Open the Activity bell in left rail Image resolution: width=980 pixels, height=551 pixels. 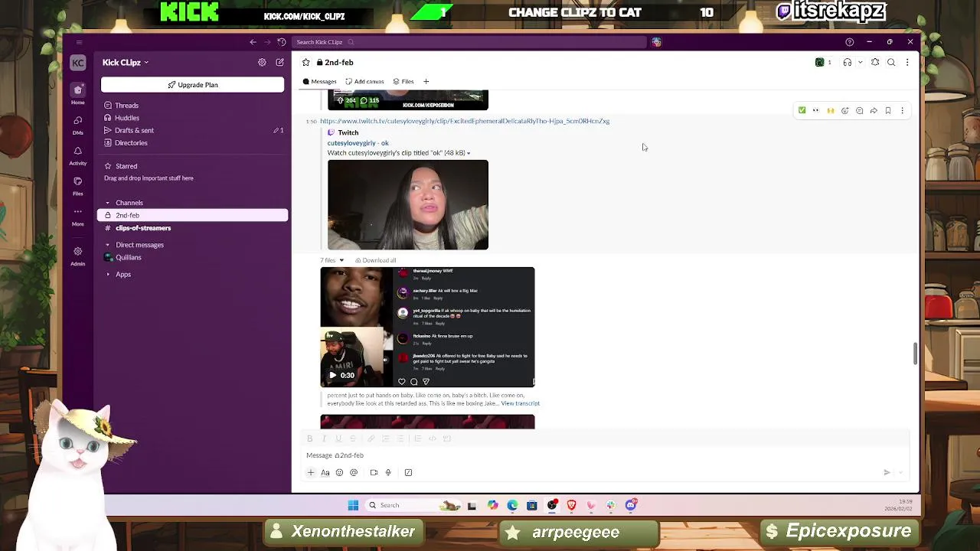77,155
